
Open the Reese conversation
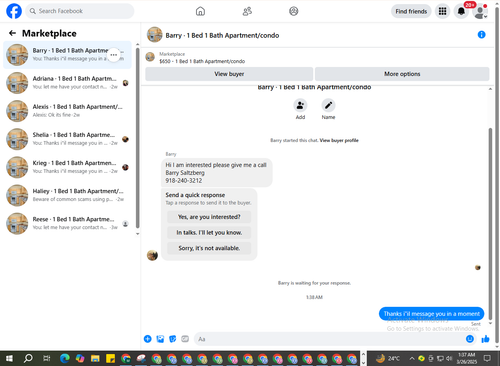coord(67,223)
